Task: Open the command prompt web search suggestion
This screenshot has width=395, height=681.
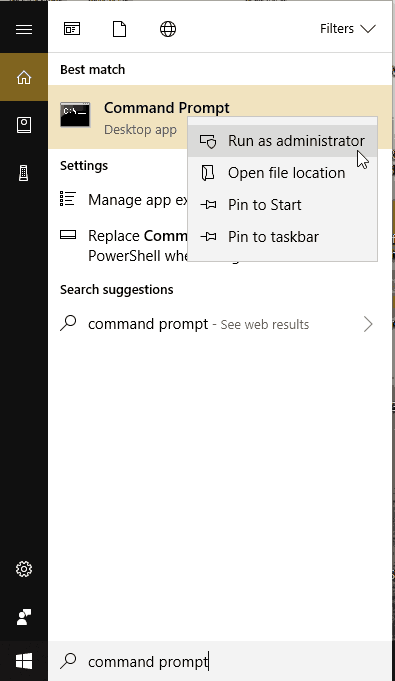Action: coord(220,324)
